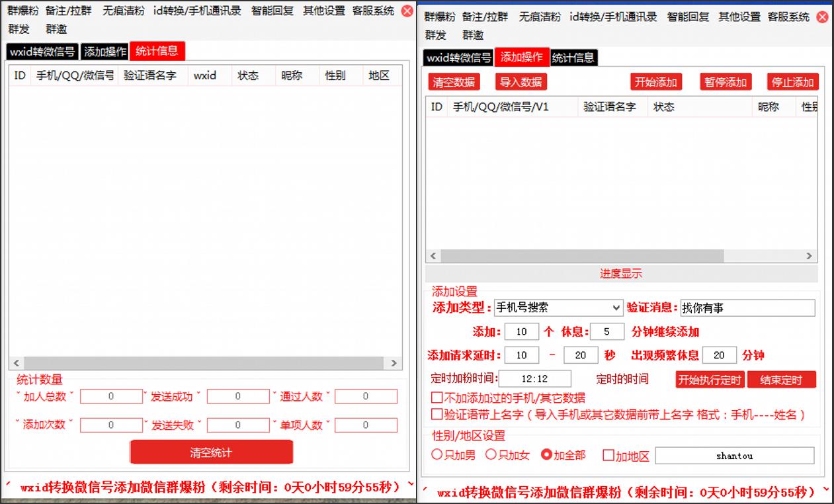Open 智能回复 menu in the left window
834x504 pixels.
[x=272, y=11]
